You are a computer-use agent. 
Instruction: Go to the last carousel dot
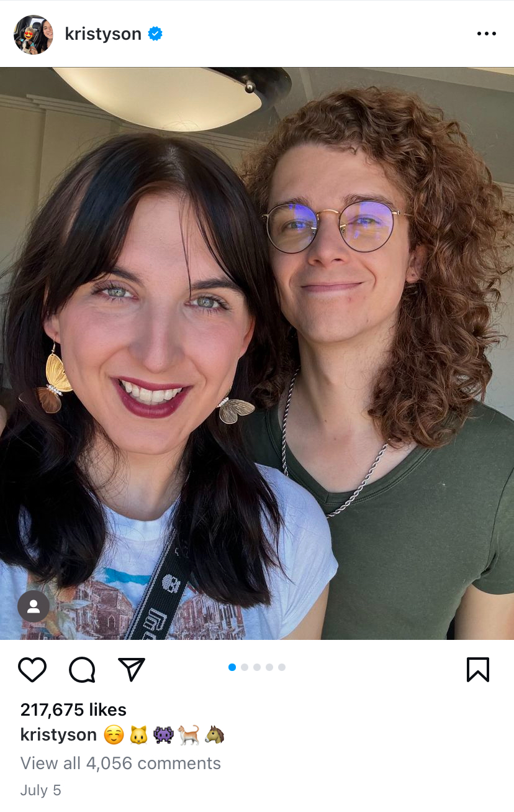(282, 667)
